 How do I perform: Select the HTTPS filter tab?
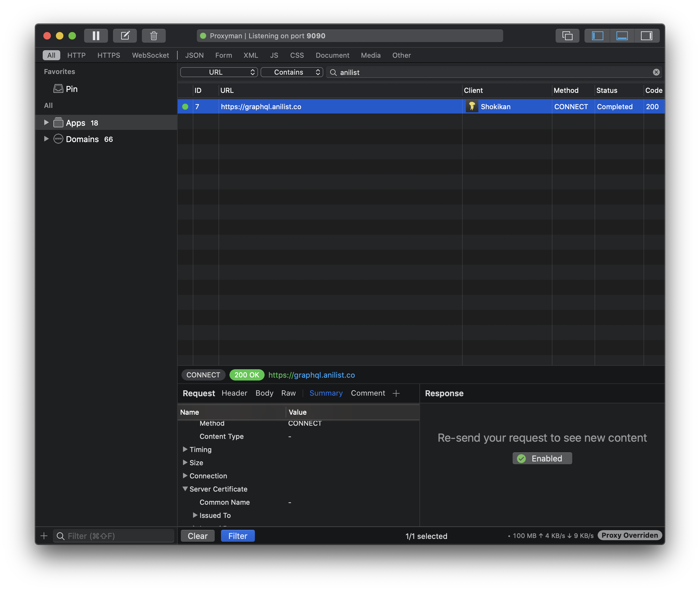[107, 55]
